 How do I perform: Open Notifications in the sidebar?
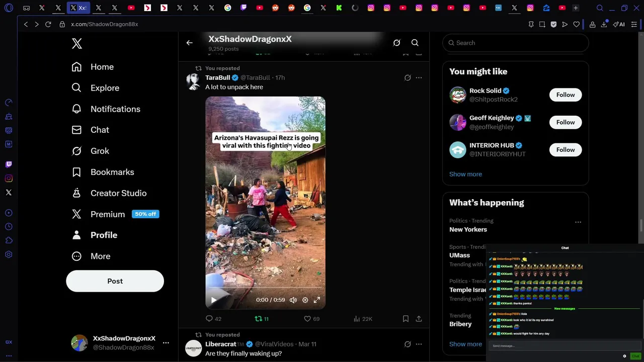click(x=106, y=109)
